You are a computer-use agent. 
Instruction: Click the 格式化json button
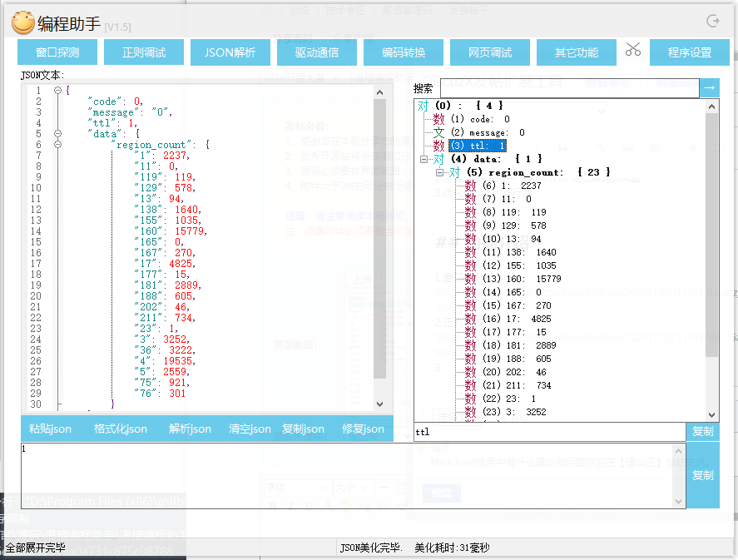pos(121,429)
